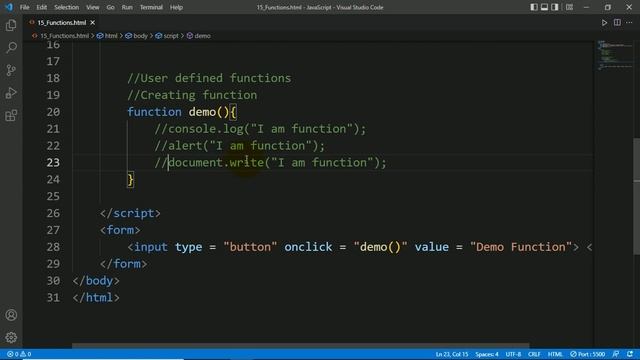This screenshot has height=360, width=640.
Task: Open the Edit menu
Action: point(41,7)
